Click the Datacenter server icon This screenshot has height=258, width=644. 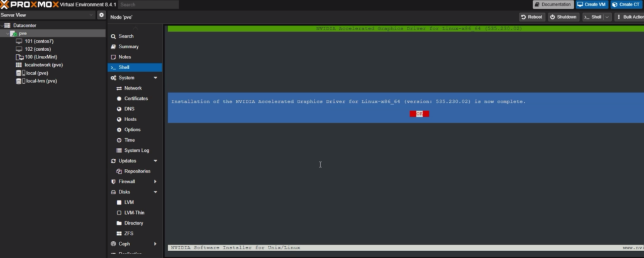point(8,26)
